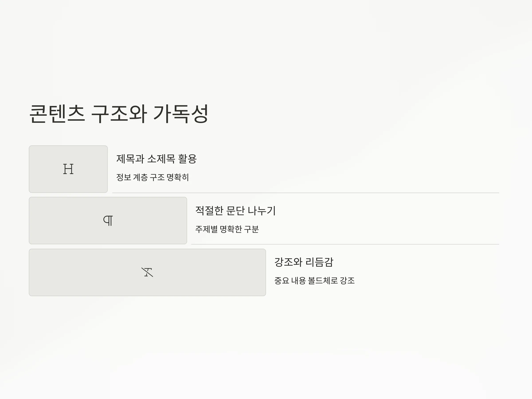Click 가독성 at the end of the title

(181, 114)
